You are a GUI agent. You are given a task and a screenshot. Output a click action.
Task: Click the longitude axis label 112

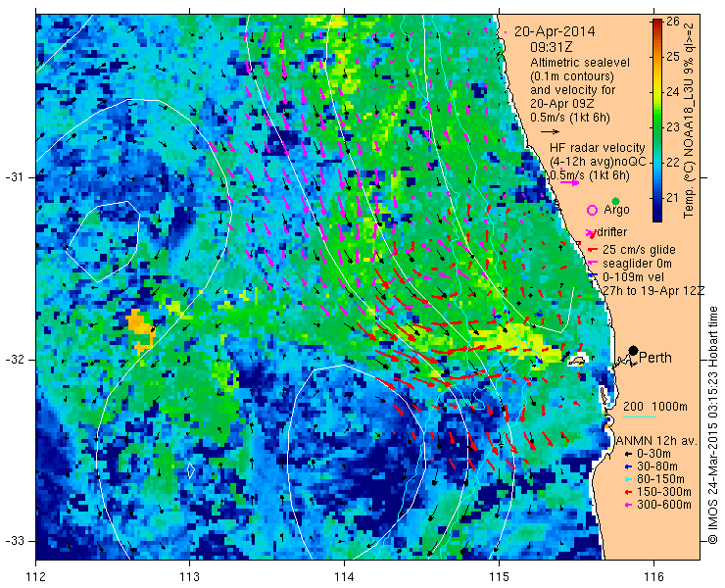35,577
